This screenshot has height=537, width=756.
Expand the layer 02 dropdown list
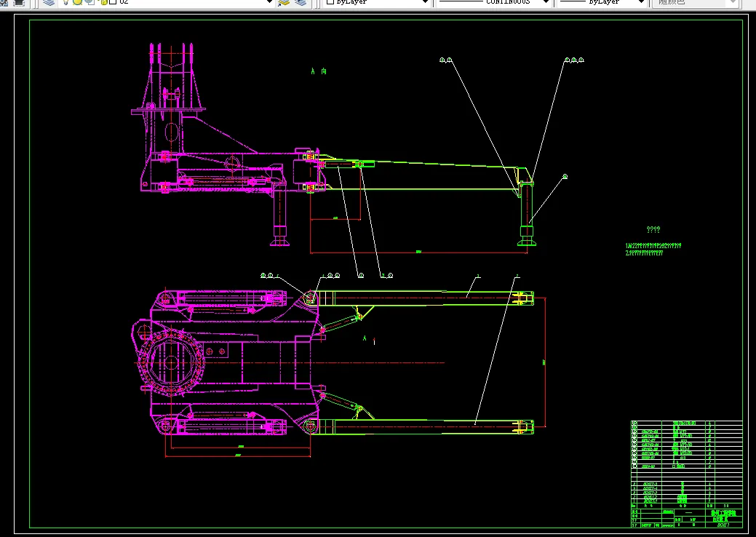pyautogui.click(x=268, y=2)
